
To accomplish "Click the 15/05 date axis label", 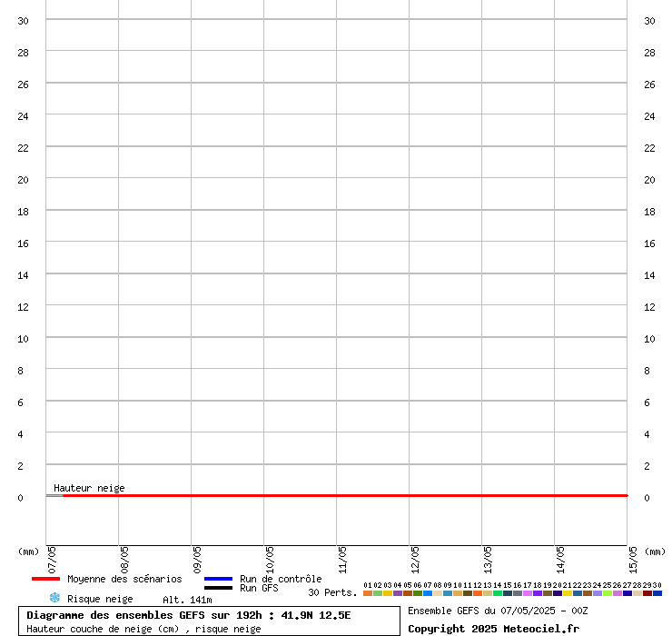I will pos(633,560).
